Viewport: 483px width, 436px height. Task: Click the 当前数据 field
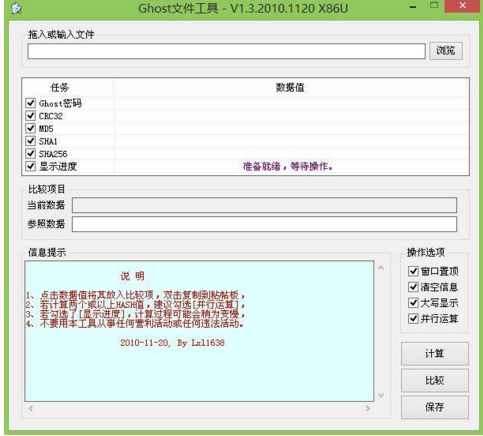point(264,205)
